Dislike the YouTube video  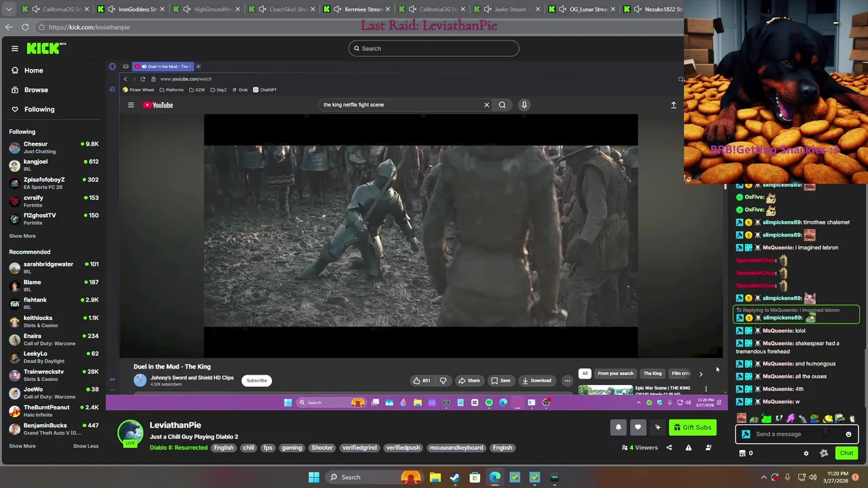click(x=443, y=380)
